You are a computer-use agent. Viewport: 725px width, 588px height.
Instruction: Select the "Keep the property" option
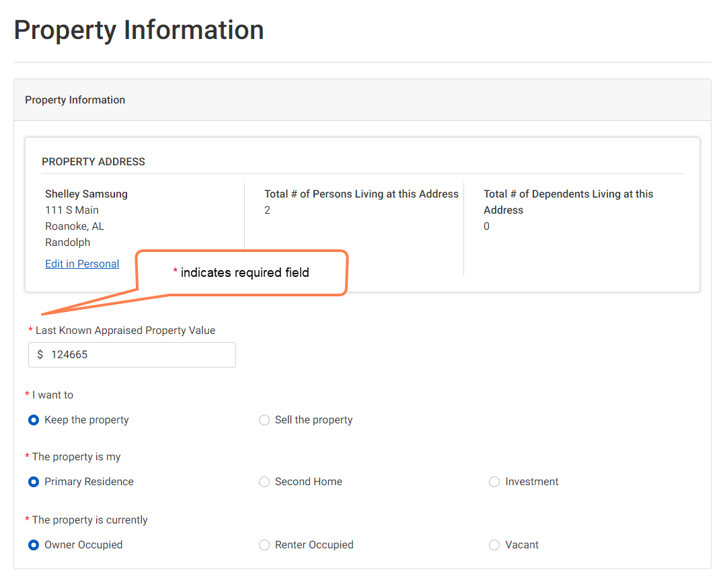(x=33, y=419)
